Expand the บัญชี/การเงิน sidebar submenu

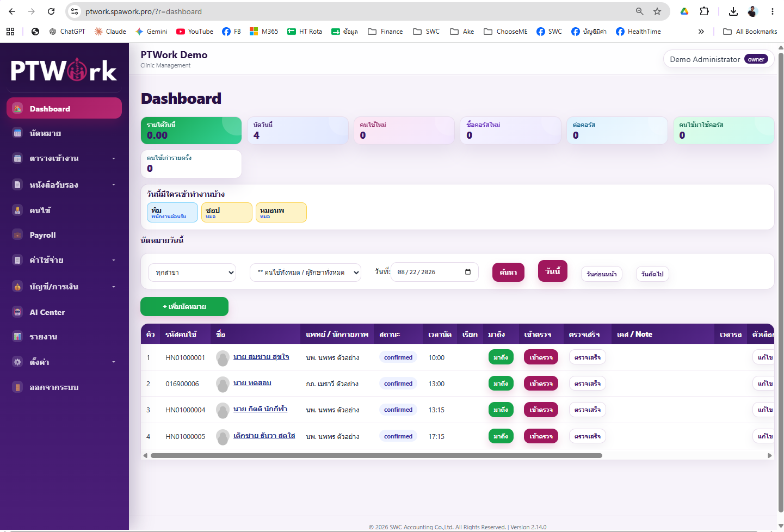114,287
